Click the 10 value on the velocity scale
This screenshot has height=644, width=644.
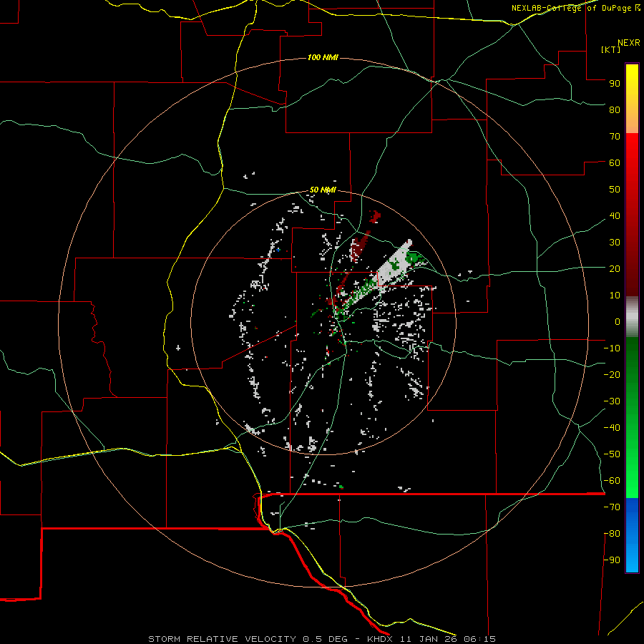click(615, 296)
